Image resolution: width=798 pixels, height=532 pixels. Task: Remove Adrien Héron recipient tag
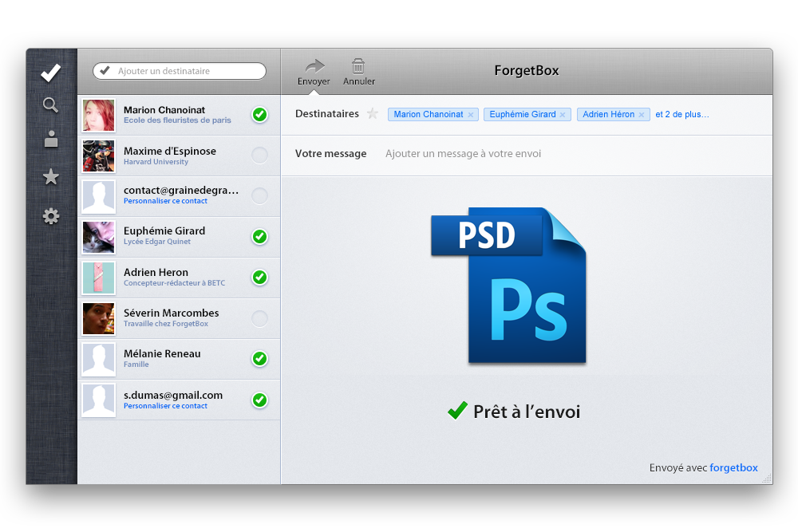tap(642, 115)
